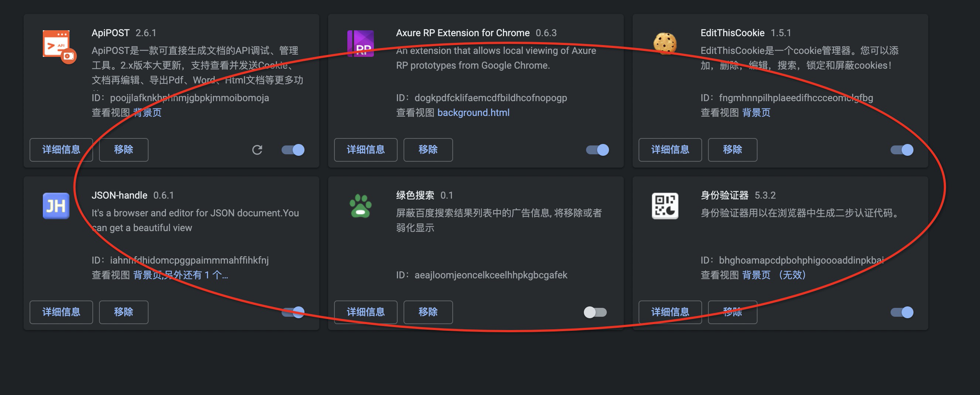Open 详细信息 for 身份验证器

(x=670, y=312)
